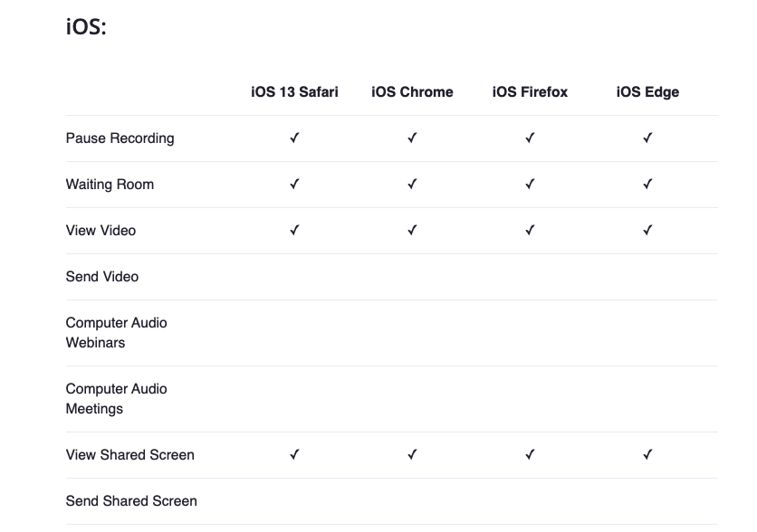Click Pause Recording checkmark under iOS Firefox
The width and height of the screenshot is (757, 532).
coord(530,138)
